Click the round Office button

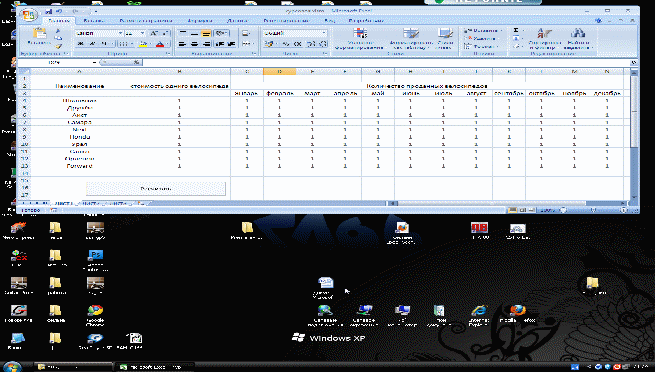pyautogui.click(x=28, y=15)
